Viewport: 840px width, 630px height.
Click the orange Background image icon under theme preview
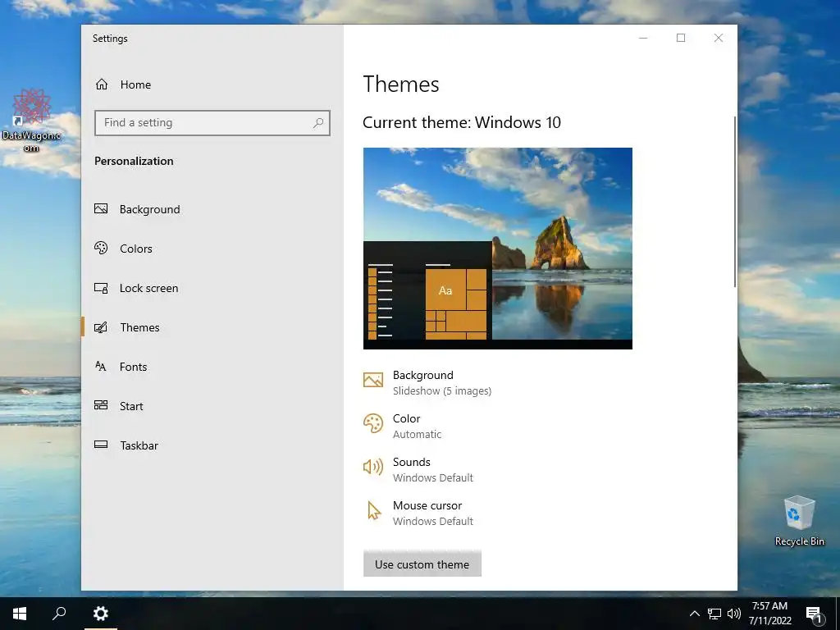tap(373, 380)
